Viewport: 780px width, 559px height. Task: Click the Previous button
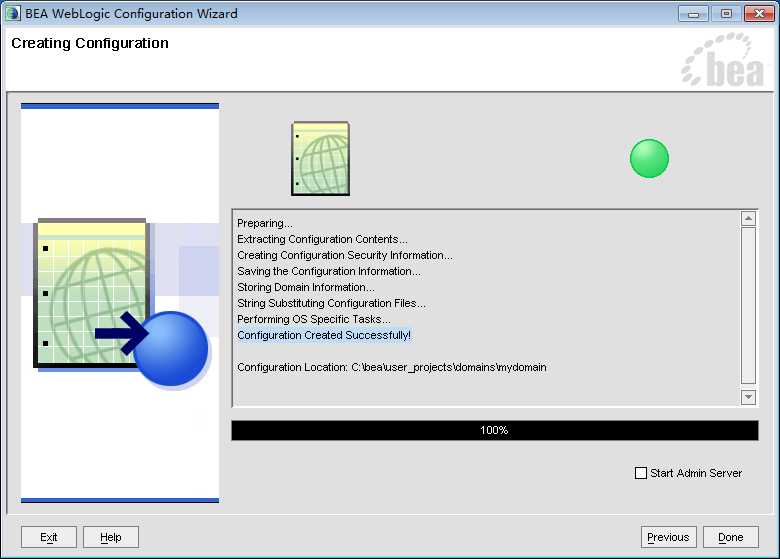(668, 537)
